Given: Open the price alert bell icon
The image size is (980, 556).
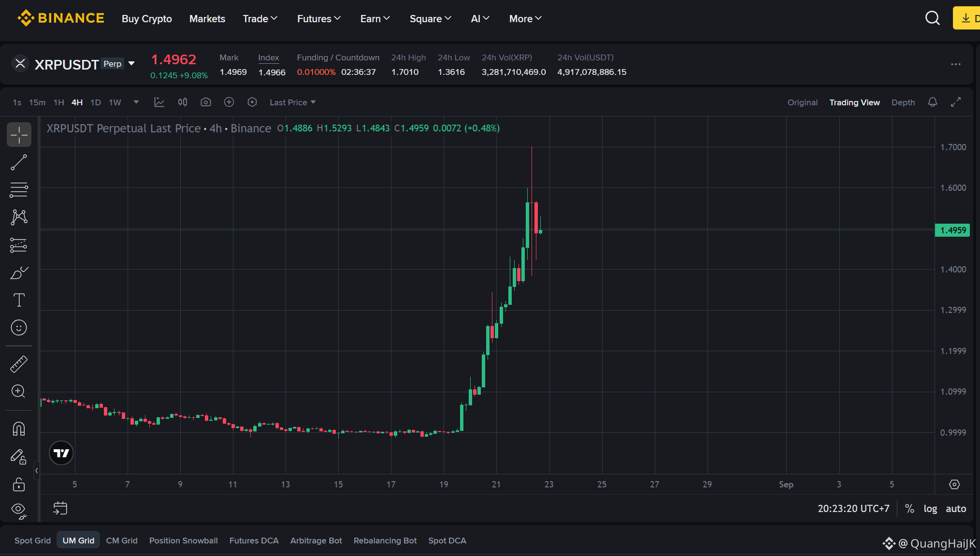Looking at the screenshot, I should click(933, 102).
